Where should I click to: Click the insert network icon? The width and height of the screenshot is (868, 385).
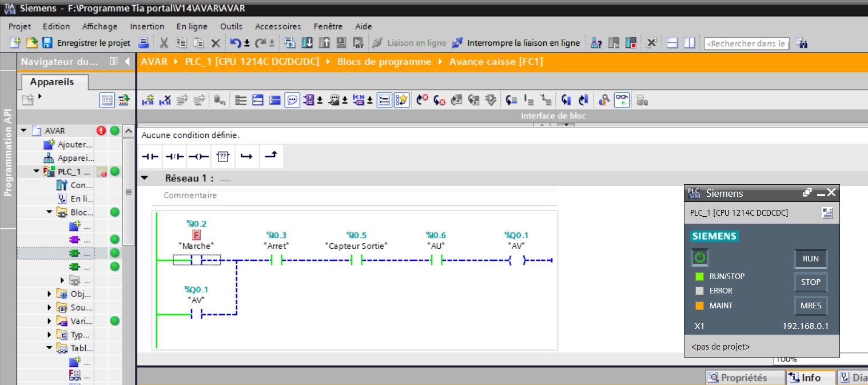(x=148, y=101)
